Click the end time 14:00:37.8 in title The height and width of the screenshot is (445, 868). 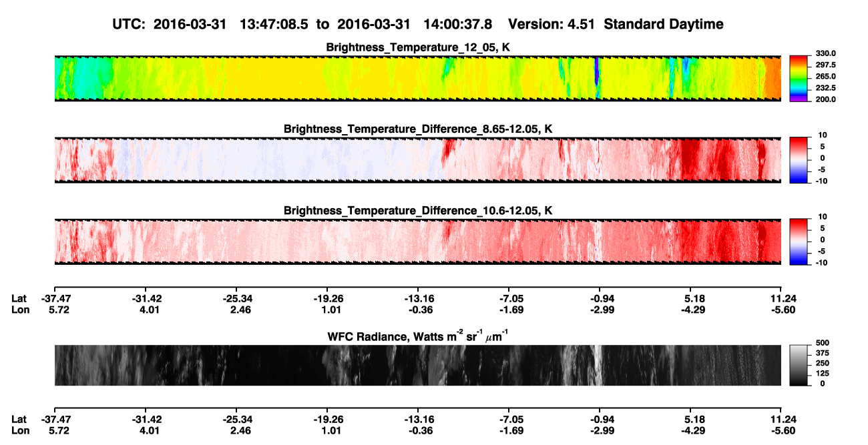coord(457,25)
